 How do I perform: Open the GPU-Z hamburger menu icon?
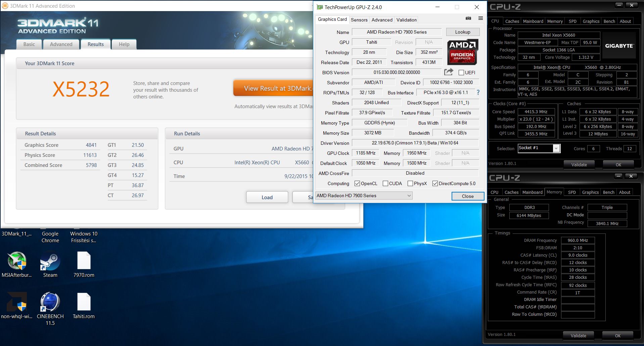(x=480, y=18)
